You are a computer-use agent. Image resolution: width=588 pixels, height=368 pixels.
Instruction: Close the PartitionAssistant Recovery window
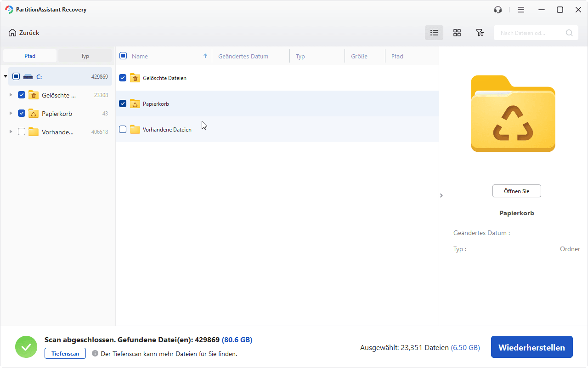[578, 10]
